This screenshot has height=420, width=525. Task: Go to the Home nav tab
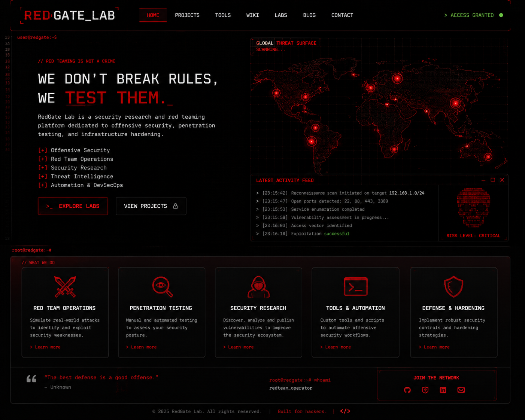pyautogui.click(x=153, y=15)
